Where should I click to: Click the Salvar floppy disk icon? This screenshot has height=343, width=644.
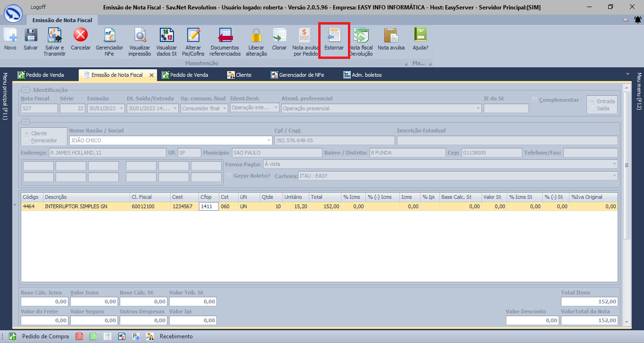(x=31, y=35)
